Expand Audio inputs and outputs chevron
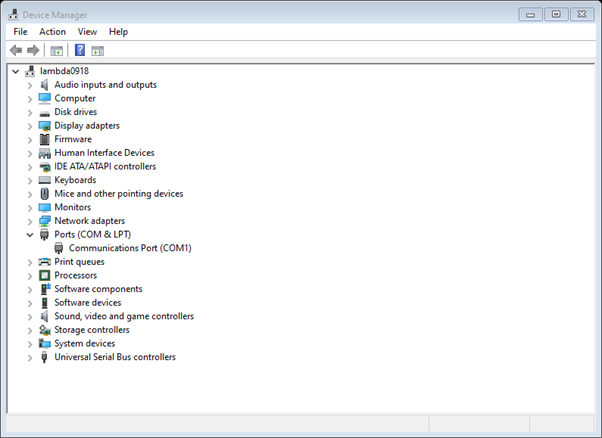This screenshot has height=438, width=602. 30,85
